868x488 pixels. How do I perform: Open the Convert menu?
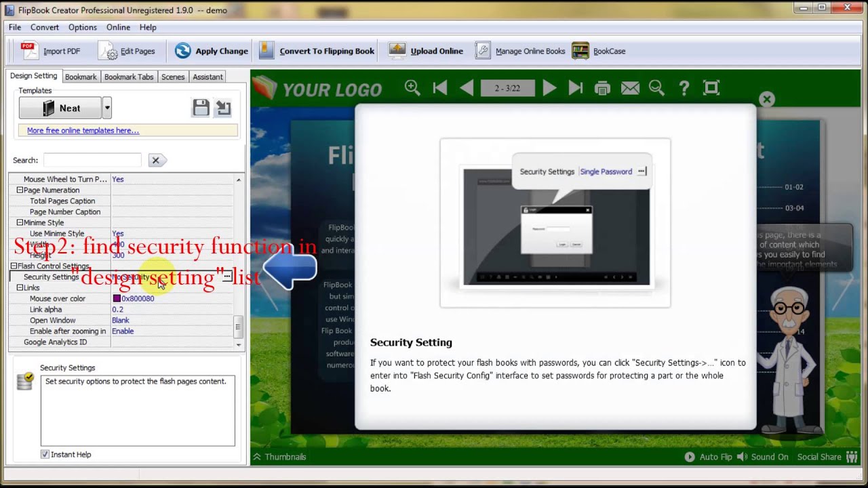click(45, 27)
